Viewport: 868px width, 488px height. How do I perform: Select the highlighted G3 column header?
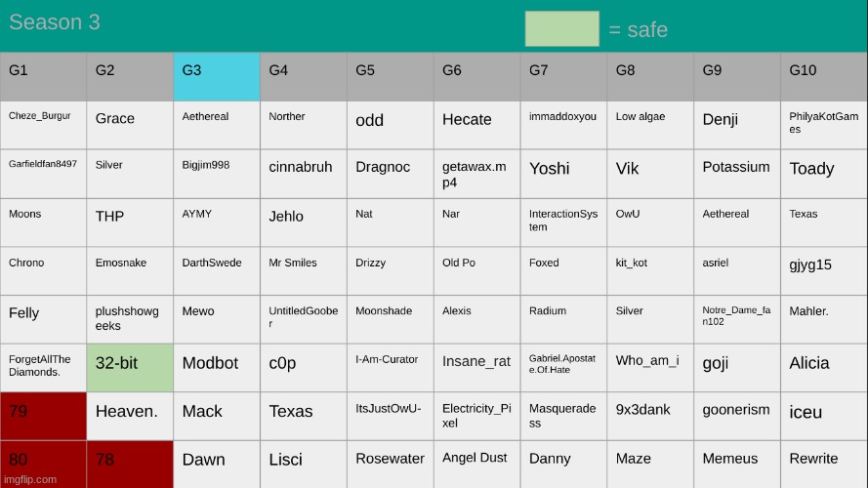[217, 77]
